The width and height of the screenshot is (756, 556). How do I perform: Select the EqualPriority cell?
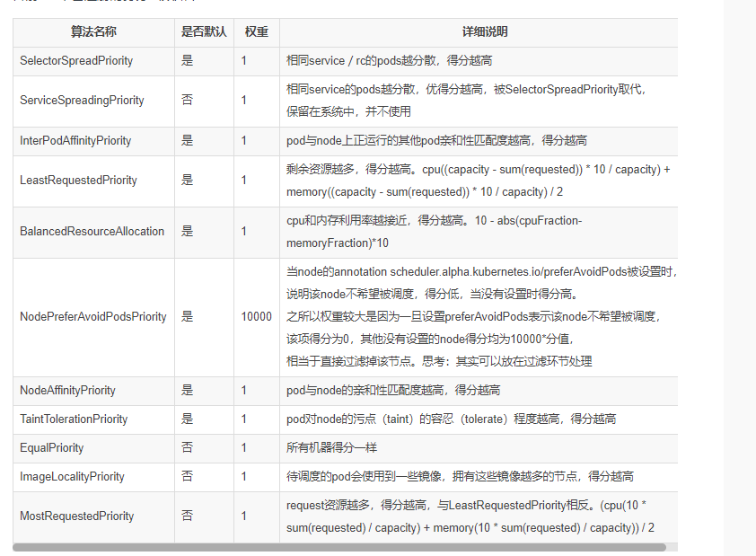coord(93,448)
